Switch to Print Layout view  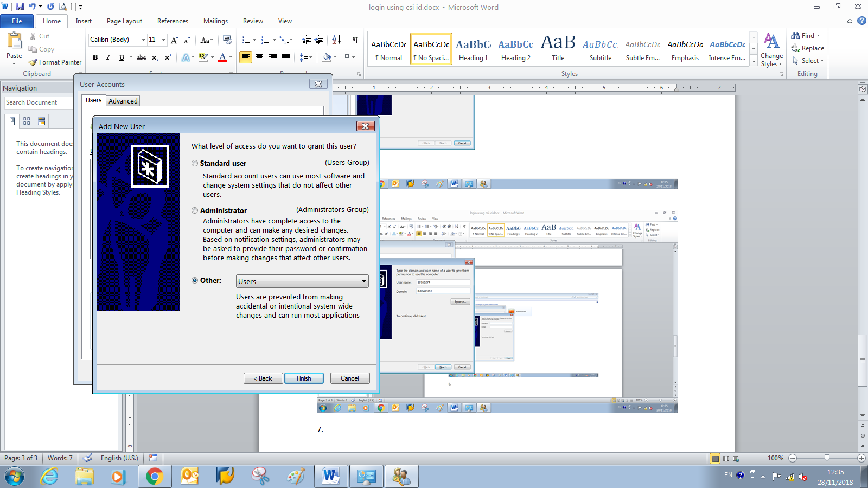coord(716,459)
